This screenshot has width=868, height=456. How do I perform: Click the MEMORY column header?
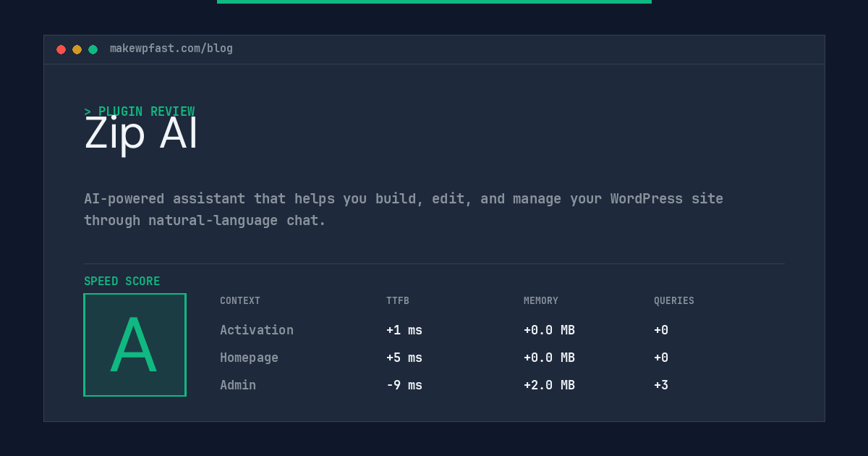tap(541, 301)
